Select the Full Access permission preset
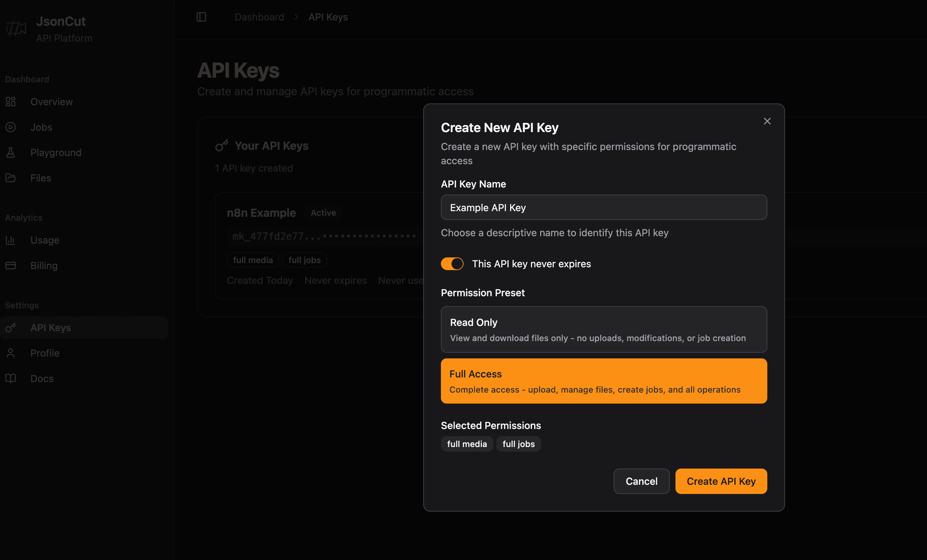Viewport: 927px width, 560px height. [x=603, y=381]
